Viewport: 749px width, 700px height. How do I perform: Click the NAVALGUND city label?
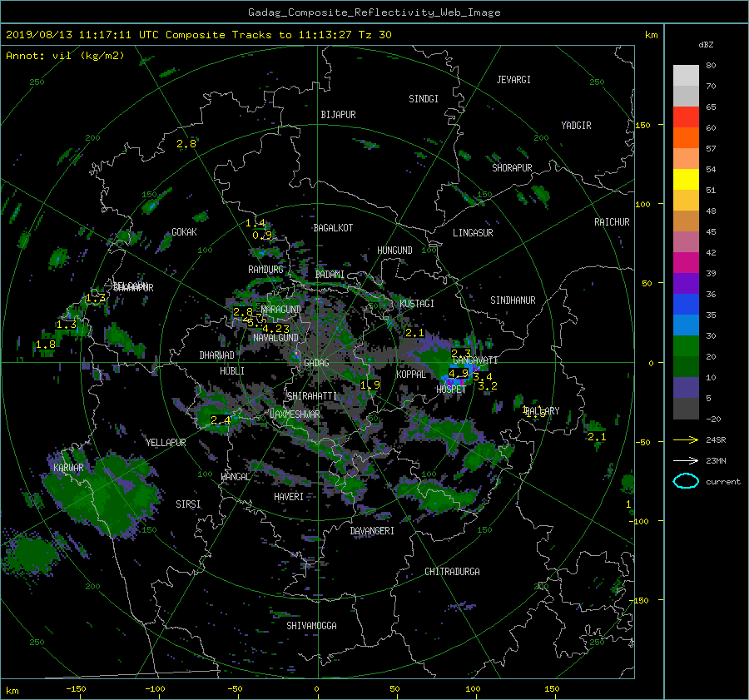pos(275,338)
